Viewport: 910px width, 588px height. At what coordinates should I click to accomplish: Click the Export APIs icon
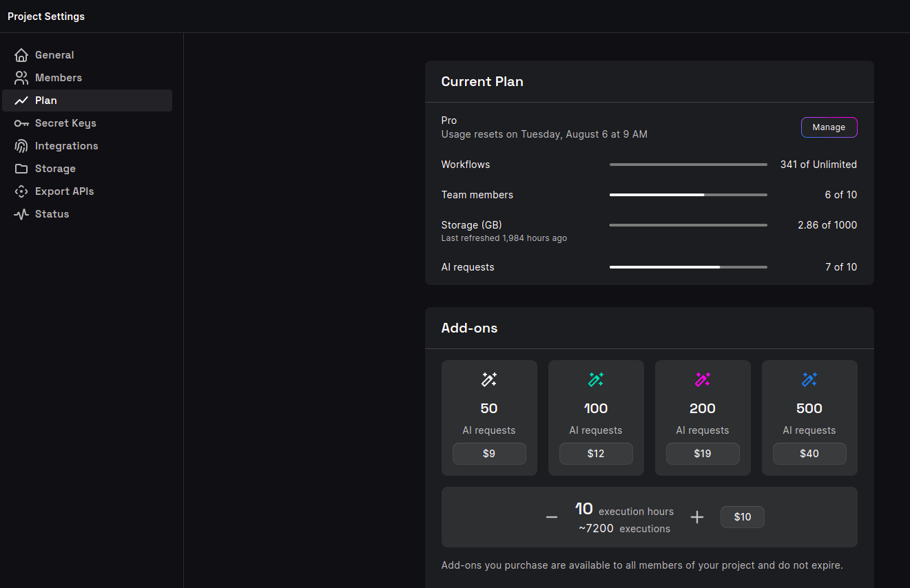click(x=21, y=191)
